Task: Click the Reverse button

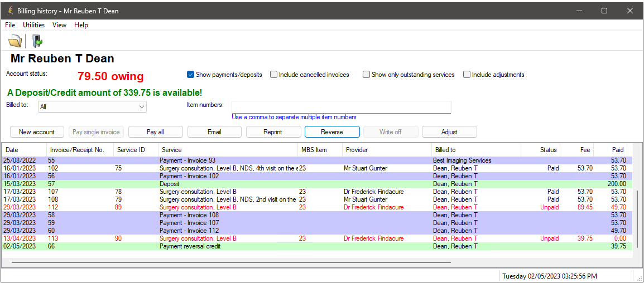Action: (x=332, y=131)
